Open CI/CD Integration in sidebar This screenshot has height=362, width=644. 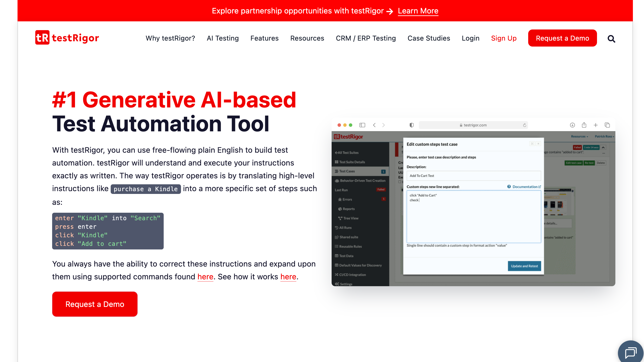pyautogui.click(x=350, y=275)
